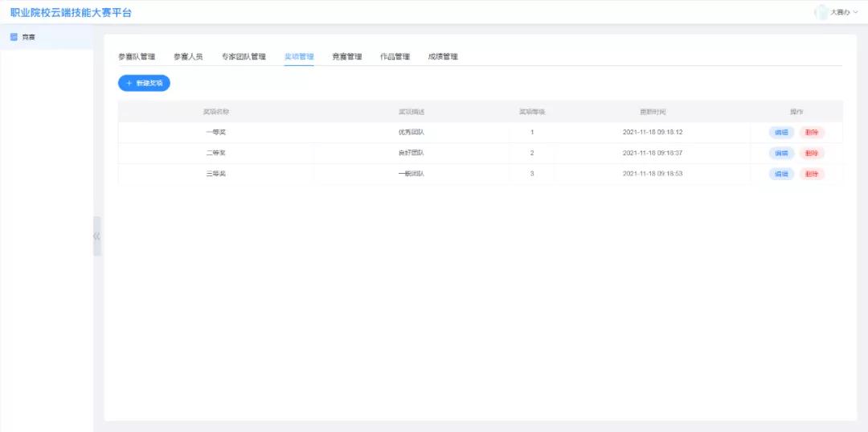This screenshot has width=868, height=432.
Task: Open the 竞赛管理 tab
Action: pyautogui.click(x=347, y=57)
